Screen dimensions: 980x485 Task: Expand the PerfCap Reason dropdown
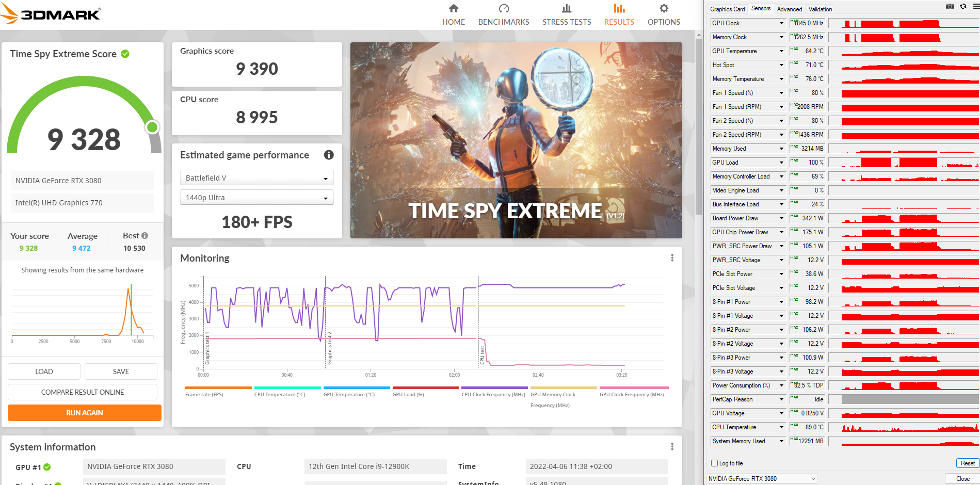coord(781,399)
